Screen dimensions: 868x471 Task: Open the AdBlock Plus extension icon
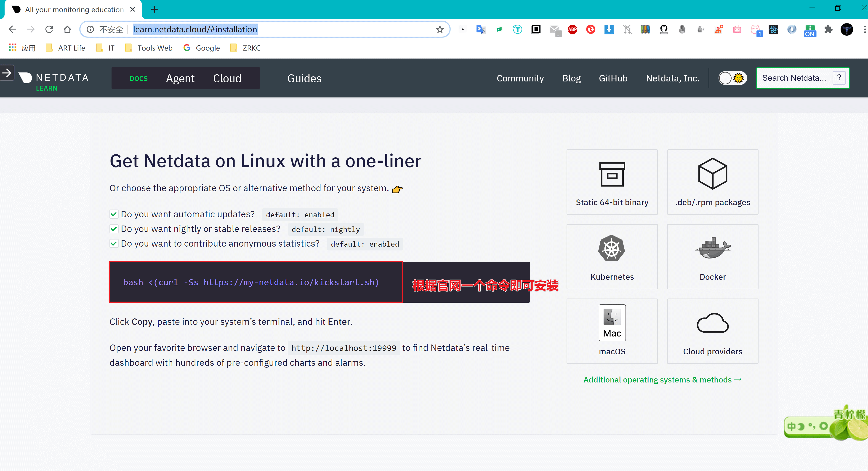point(572,29)
